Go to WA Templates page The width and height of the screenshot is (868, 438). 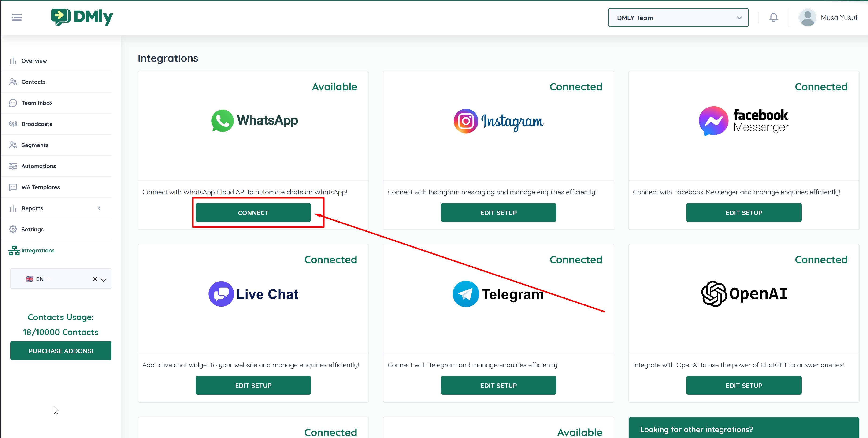click(x=41, y=187)
